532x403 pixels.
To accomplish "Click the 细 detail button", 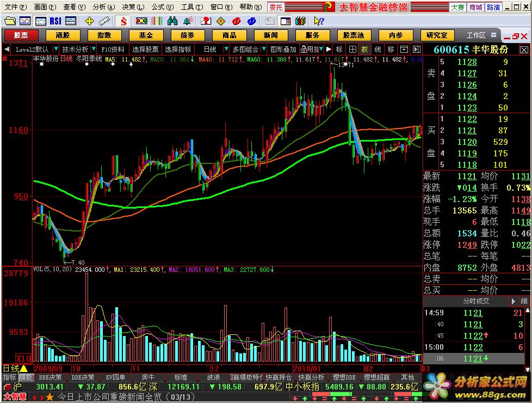I will [524, 301].
